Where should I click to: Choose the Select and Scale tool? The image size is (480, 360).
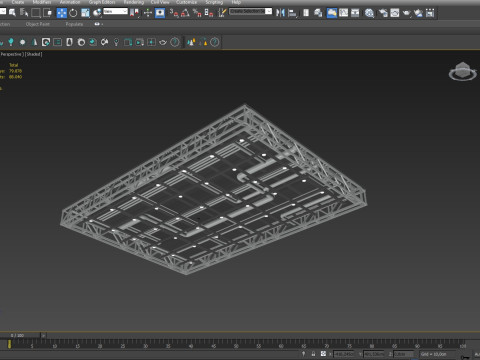pyautogui.click(x=85, y=13)
